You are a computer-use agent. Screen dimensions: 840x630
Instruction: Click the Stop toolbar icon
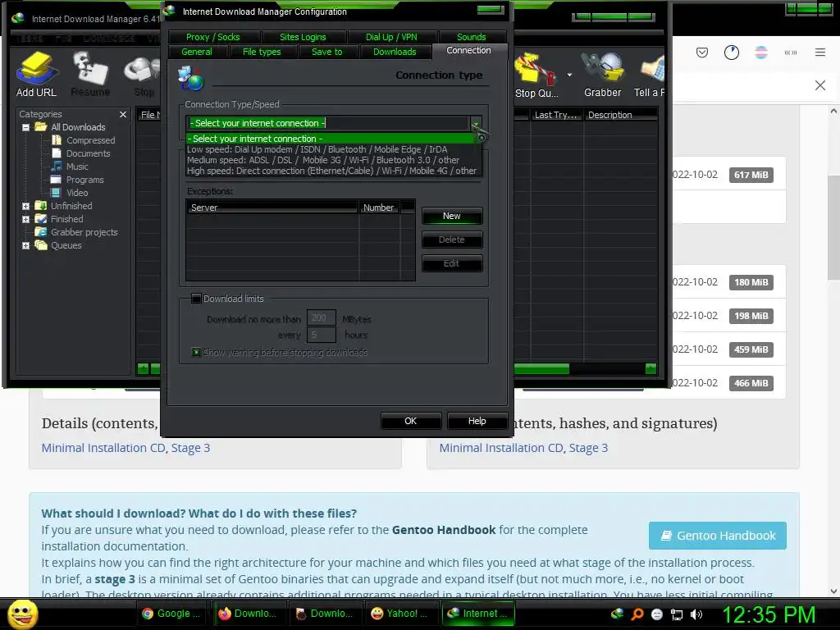click(143, 75)
